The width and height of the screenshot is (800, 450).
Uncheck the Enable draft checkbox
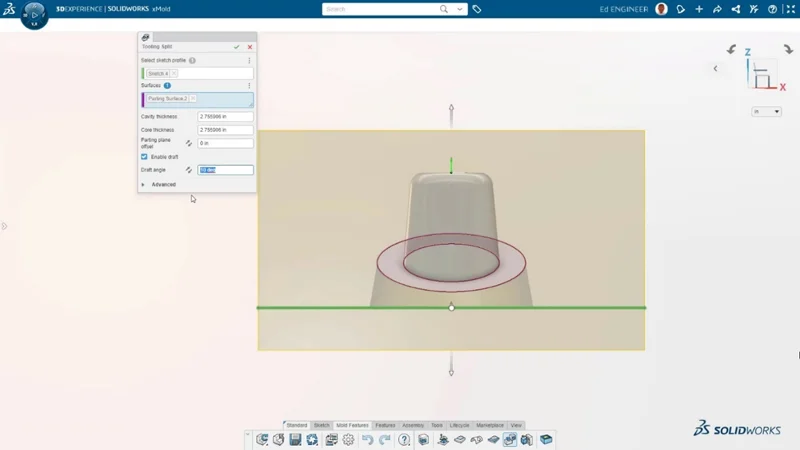pos(144,157)
